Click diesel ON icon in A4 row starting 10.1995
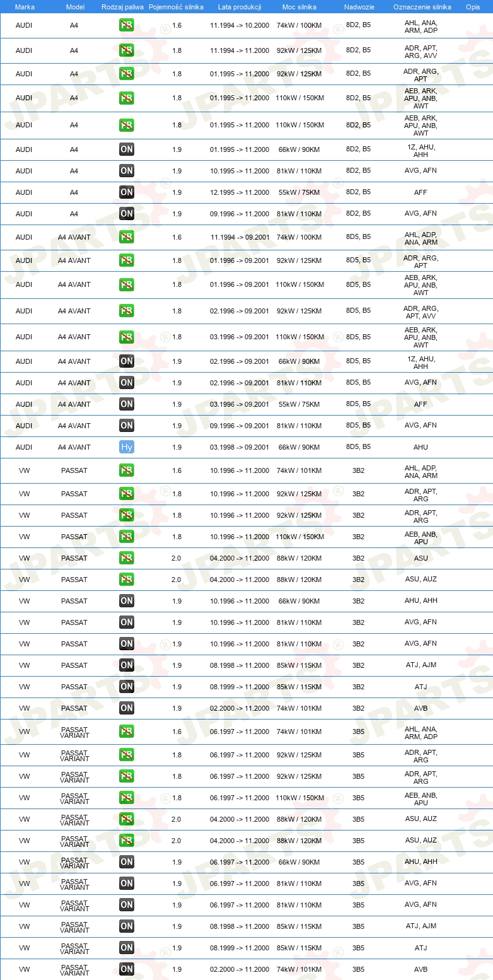Viewport: 493px width, 980px height. [126, 171]
